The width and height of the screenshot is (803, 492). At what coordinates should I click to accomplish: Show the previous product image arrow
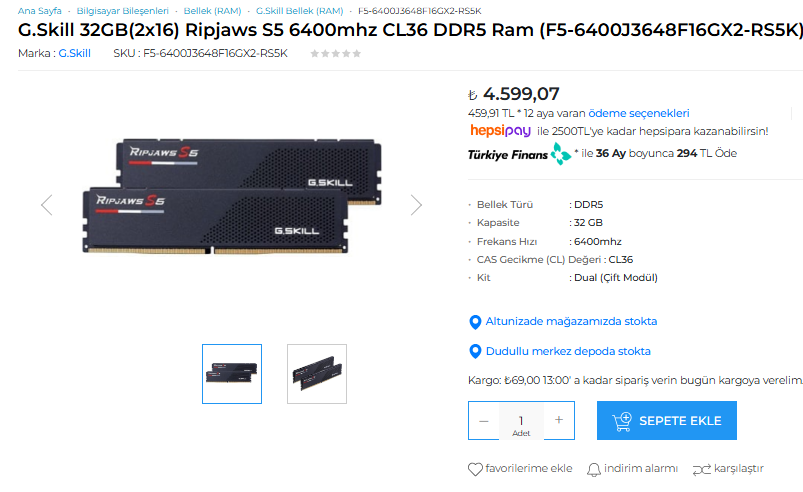[47, 205]
